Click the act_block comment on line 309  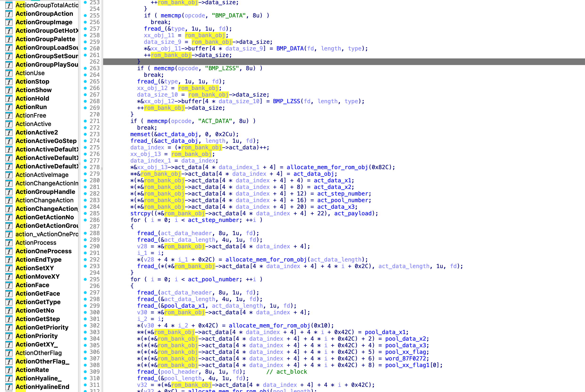click(x=286, y=372)
